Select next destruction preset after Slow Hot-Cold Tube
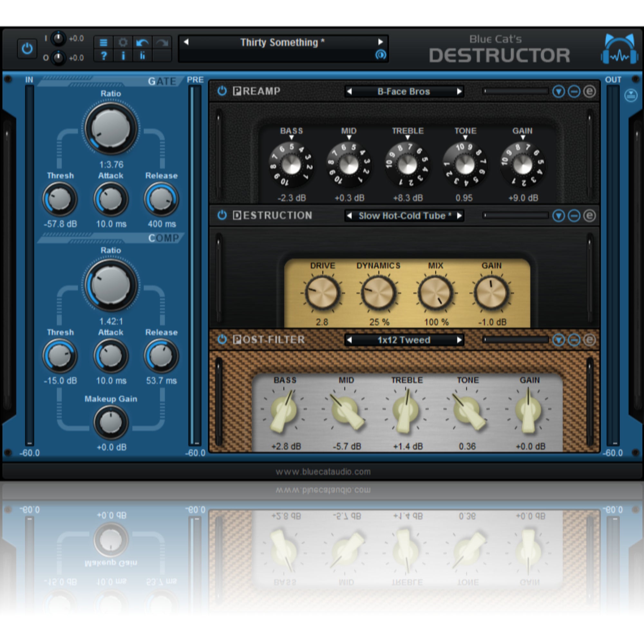 459,216
